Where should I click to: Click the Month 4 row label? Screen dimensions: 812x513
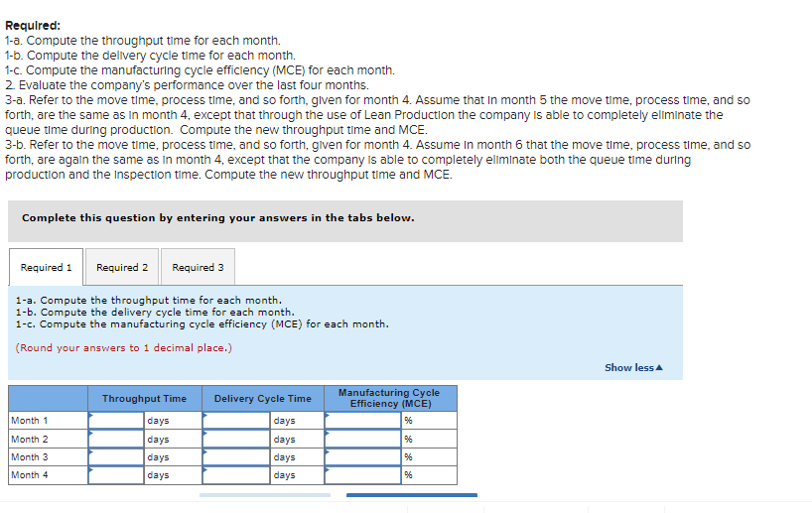[x=30, y=474]
